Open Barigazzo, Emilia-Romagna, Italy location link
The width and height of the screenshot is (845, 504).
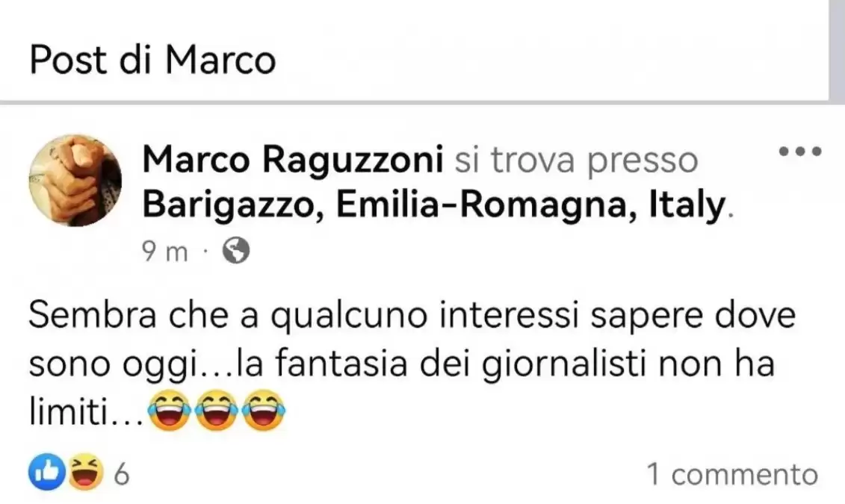[x=434, y=205]
